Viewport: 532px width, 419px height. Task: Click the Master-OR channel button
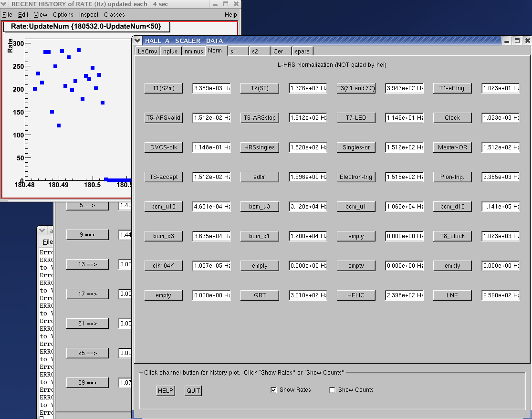452,147
